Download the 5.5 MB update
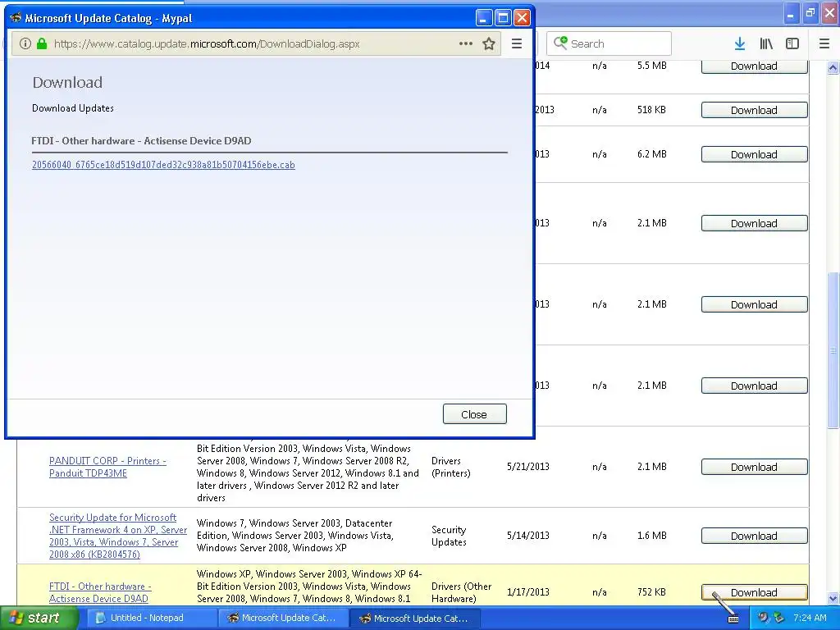 point(755,66)
